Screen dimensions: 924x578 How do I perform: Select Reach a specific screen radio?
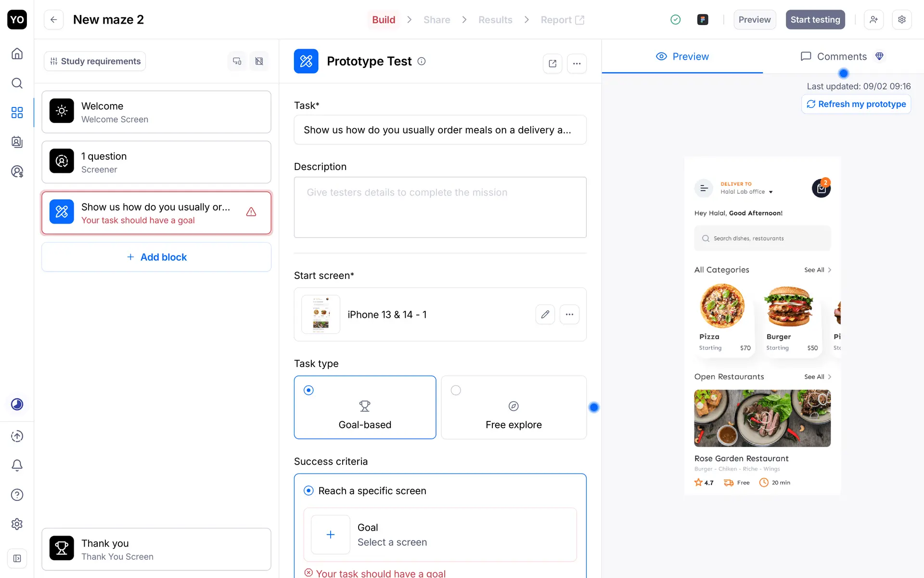(x=308, y=491)
